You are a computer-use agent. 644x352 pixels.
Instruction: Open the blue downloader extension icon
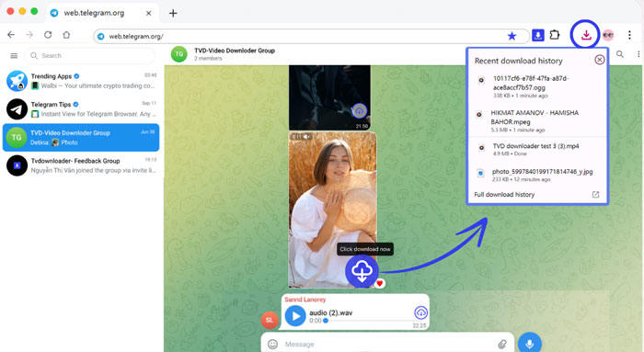tap(537, 35)
